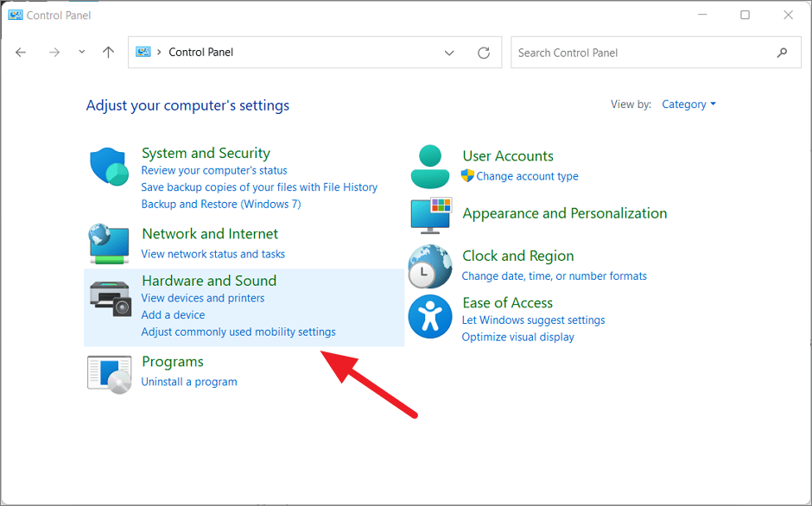Click the recent locations dropdown beside Back

(81, 53)
